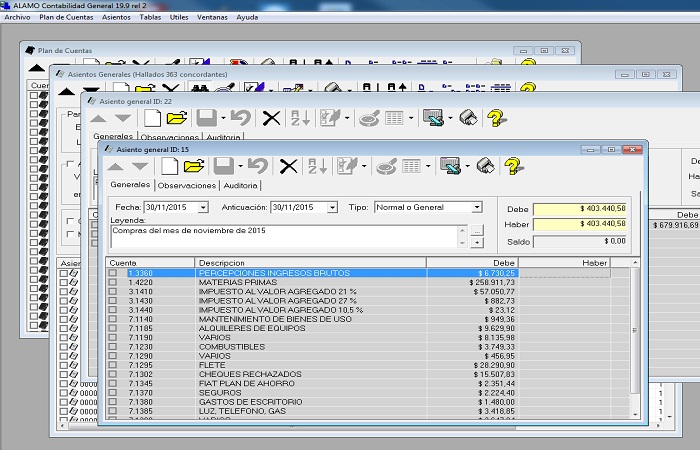Click the magnifier search icon in Asiento ID: 15

coord(386,167)
